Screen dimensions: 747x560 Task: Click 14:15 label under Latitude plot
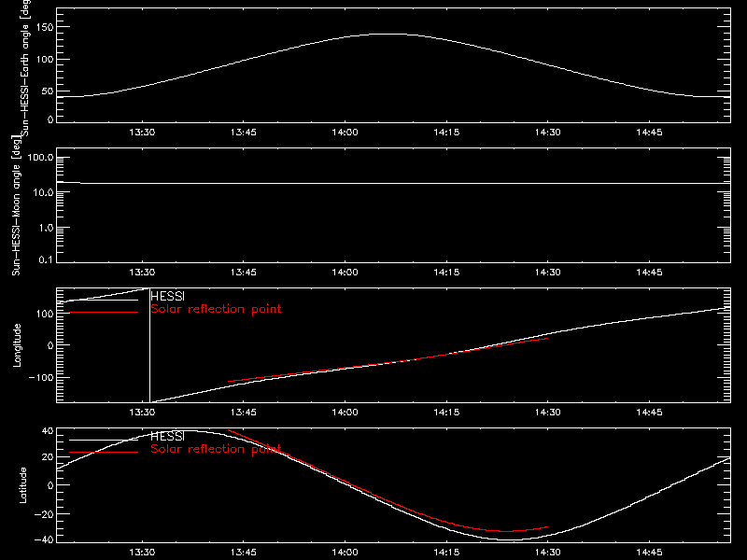446,552
